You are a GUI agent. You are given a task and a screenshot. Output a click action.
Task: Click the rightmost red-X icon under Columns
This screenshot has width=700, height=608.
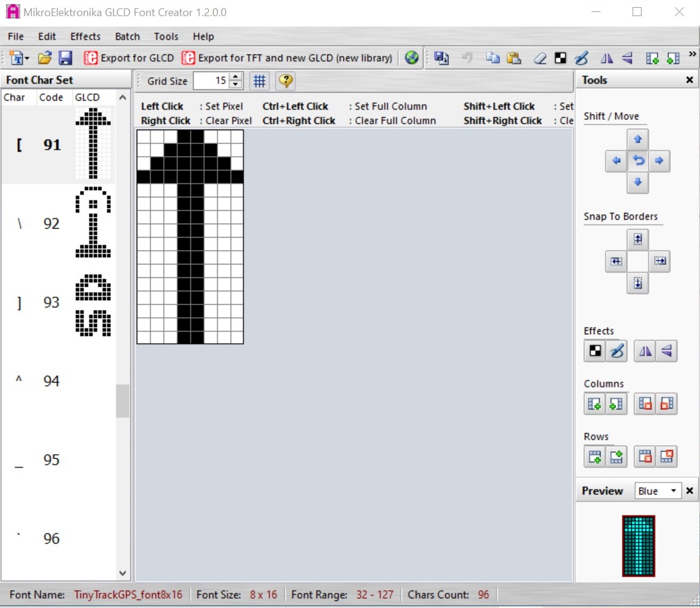tap(667, 404)
